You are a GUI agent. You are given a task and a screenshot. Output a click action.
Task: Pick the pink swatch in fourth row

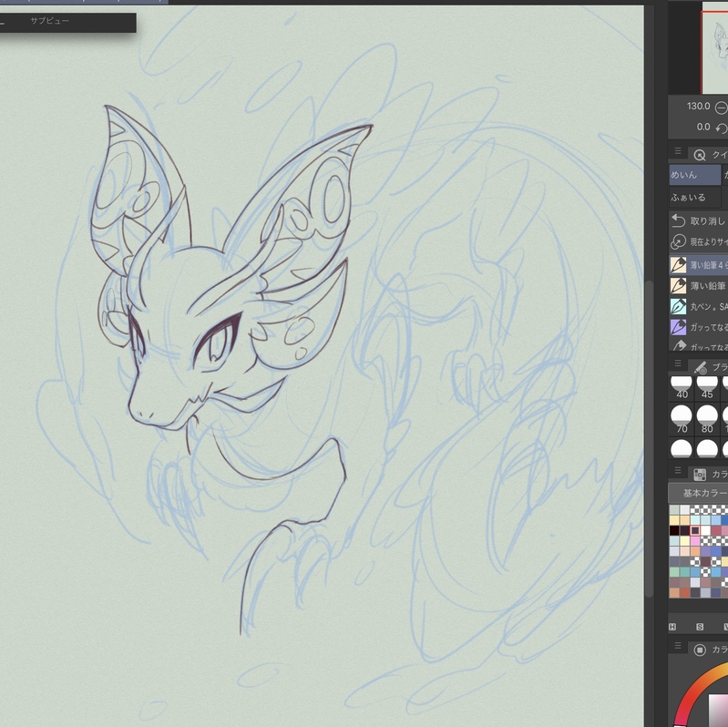coord(695,541)
